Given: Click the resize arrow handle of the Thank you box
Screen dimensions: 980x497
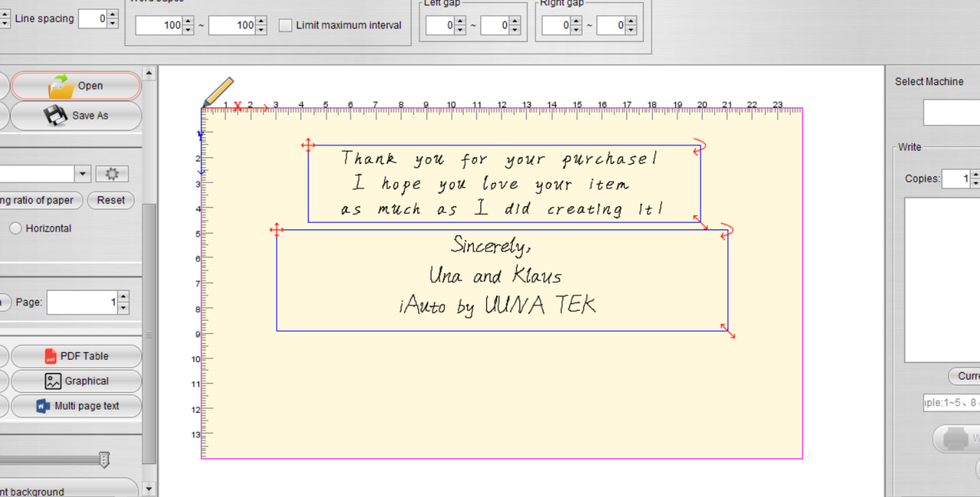Looking at the screenshot, I should pos(701,223).
